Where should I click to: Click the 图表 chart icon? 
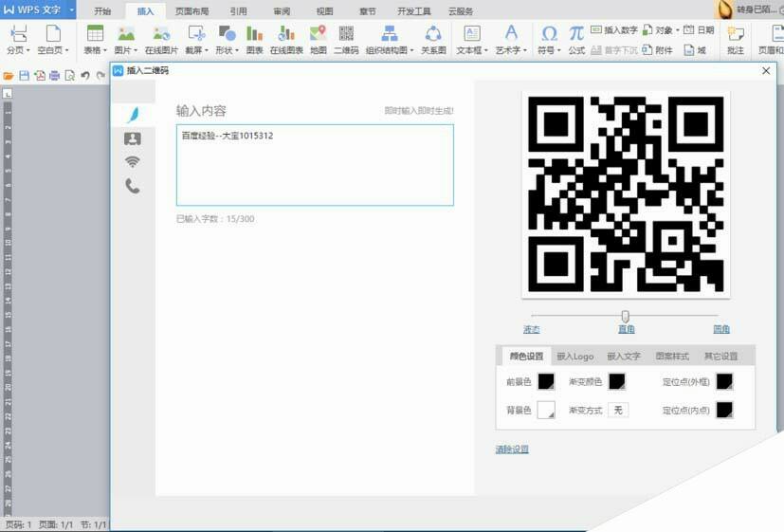point(254,33)
